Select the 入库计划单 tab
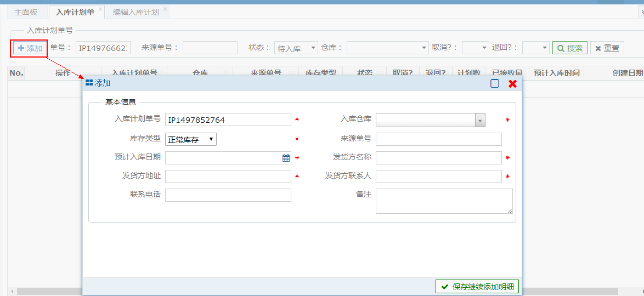The image size is (644, 296). [75, 12]
